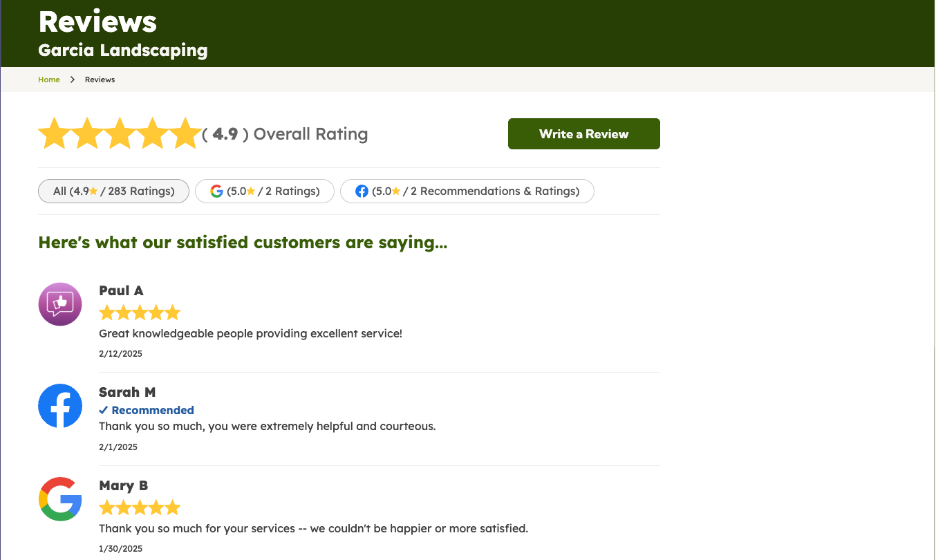This screenshot has height=560, width=936.
Task: Click Mary B's five-star rating
Action: point(139,508)
